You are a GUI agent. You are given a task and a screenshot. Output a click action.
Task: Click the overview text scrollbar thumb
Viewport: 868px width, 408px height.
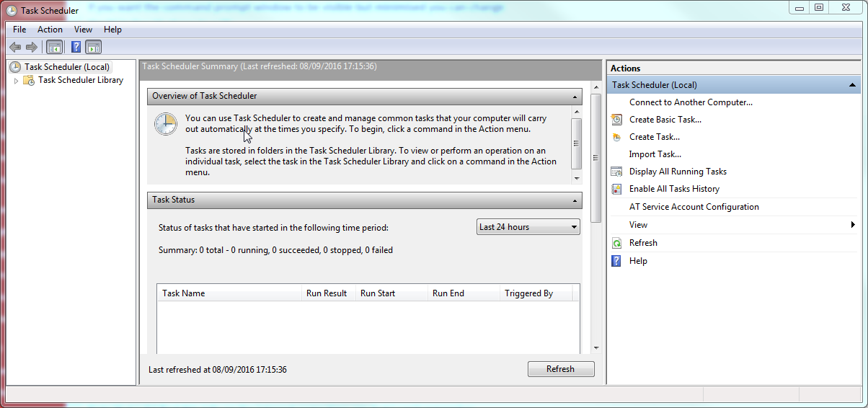tap(576, 143)
